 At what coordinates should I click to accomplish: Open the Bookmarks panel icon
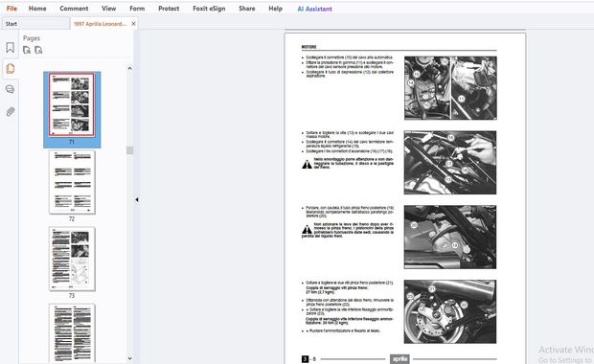click(10, 47)
